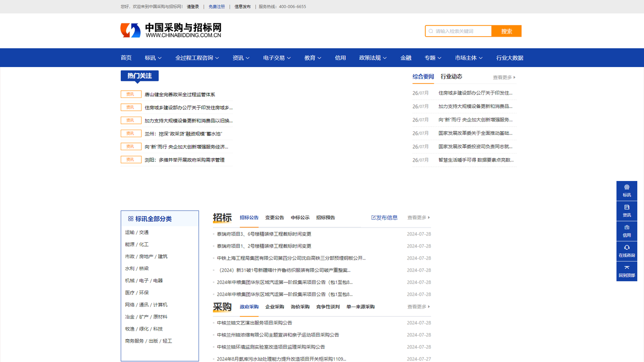Open 在线咨询 online support icon
Viewport: 644px width, 362px height.
pos(627,251)
